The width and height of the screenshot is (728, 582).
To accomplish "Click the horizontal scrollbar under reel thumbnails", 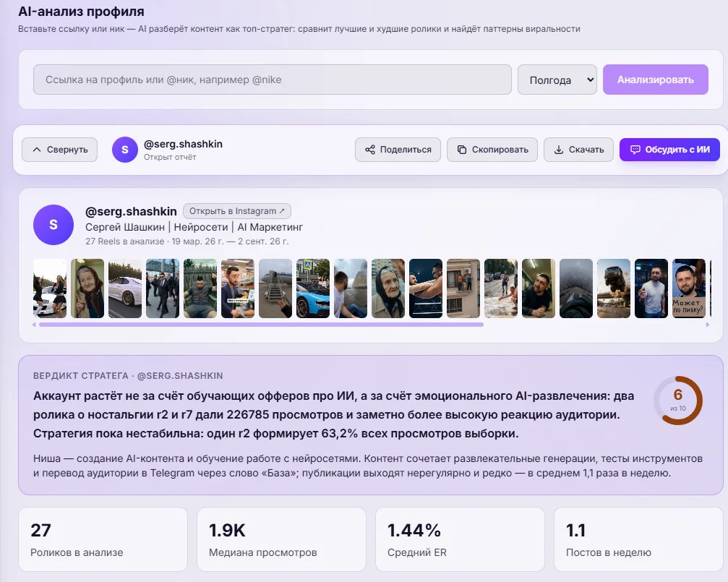I will tap(262, 325).
